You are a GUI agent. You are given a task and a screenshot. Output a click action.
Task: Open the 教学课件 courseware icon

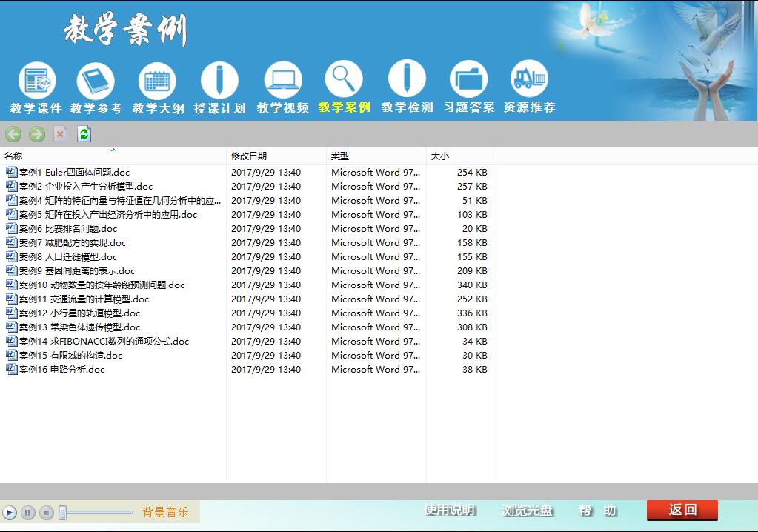(37, 81)
